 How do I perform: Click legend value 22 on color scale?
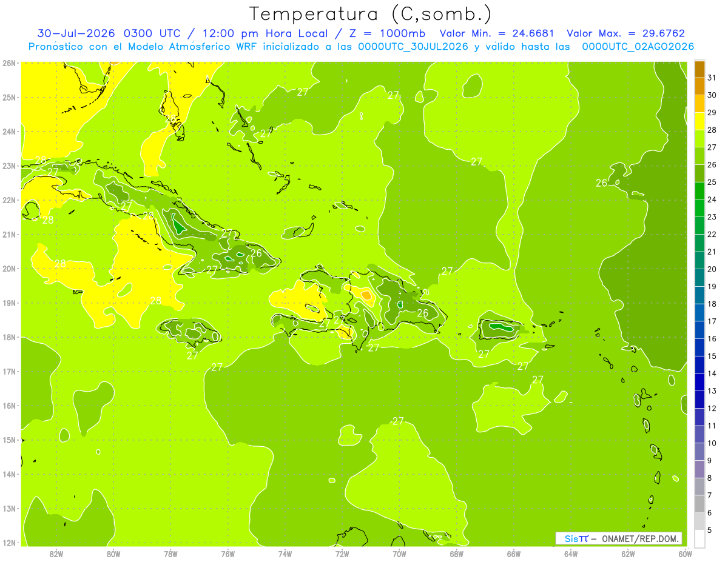tap(712, 234)
